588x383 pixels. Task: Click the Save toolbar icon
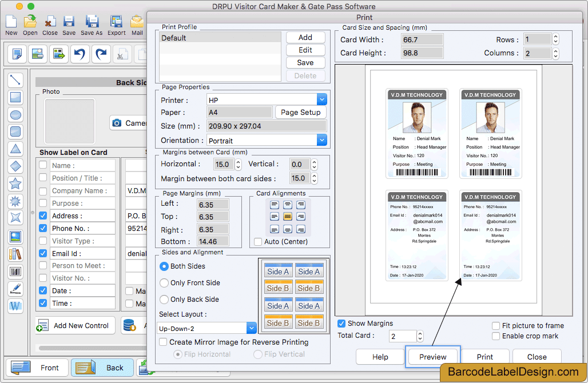[69, 22]
